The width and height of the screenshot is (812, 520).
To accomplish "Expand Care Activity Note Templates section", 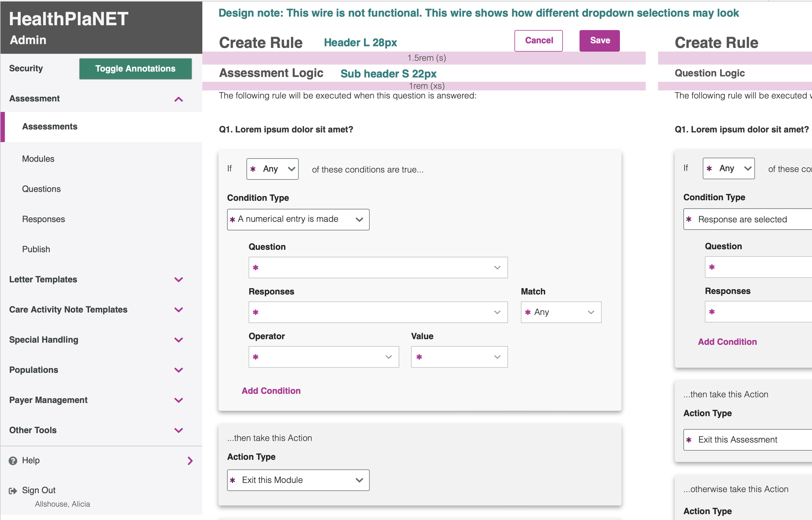I will tap(178, 310).
